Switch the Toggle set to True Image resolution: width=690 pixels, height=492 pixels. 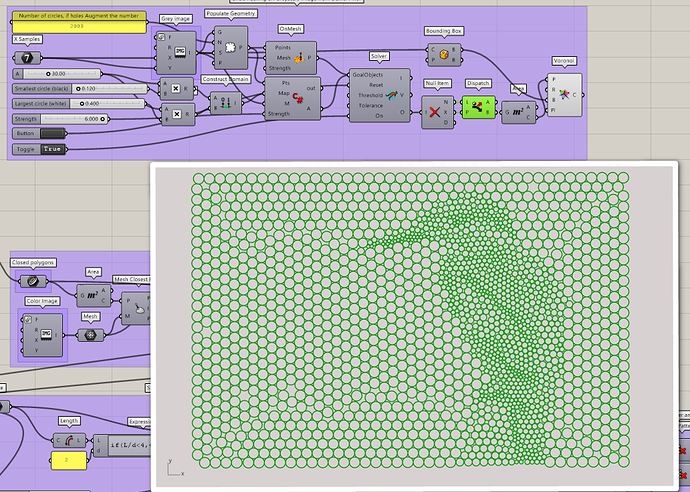point(52,149)
